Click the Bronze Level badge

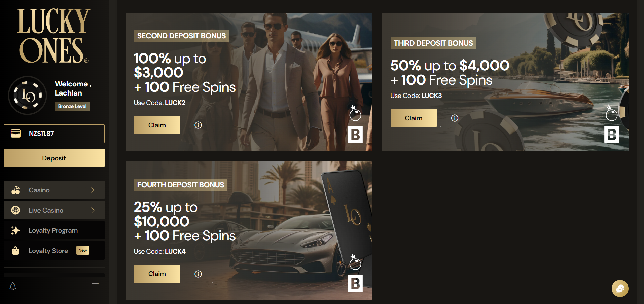[72, 106]
